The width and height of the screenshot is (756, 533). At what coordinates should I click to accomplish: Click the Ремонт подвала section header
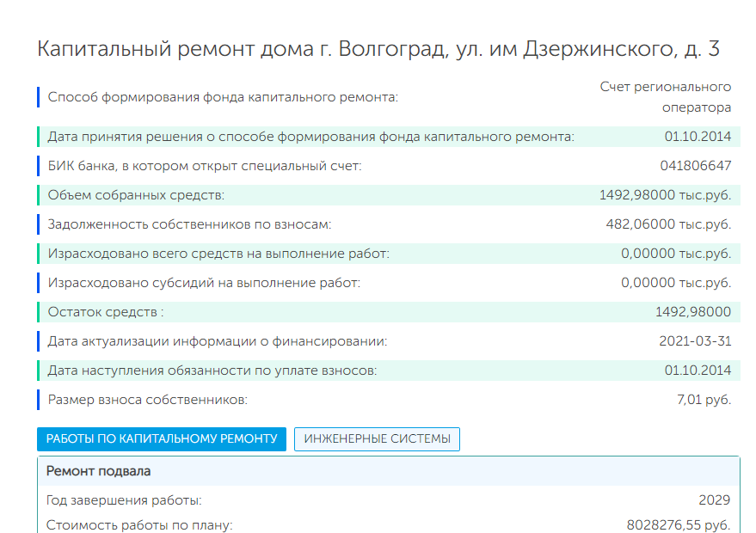click(x=388, y=471)
